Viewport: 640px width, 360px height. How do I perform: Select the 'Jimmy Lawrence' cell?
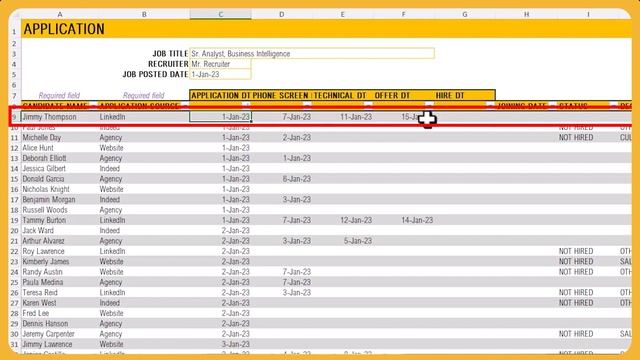pos(60,344)
